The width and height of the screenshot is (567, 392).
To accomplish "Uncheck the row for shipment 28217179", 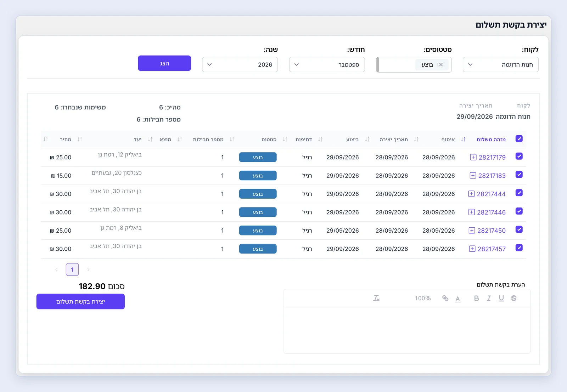I will click(x=519, y=156).
